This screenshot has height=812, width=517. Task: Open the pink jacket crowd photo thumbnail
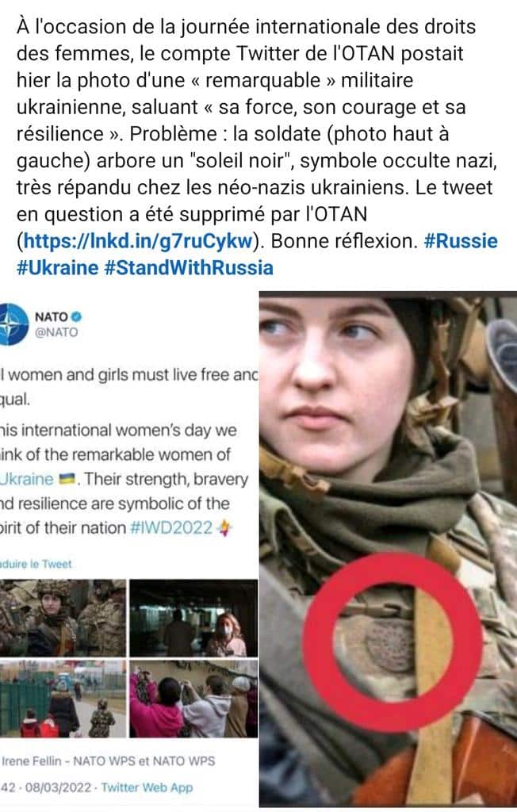[193, 699]
